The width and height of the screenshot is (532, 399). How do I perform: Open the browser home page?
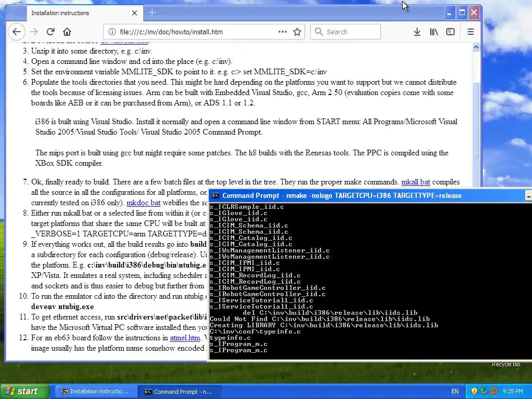(67, 32)
